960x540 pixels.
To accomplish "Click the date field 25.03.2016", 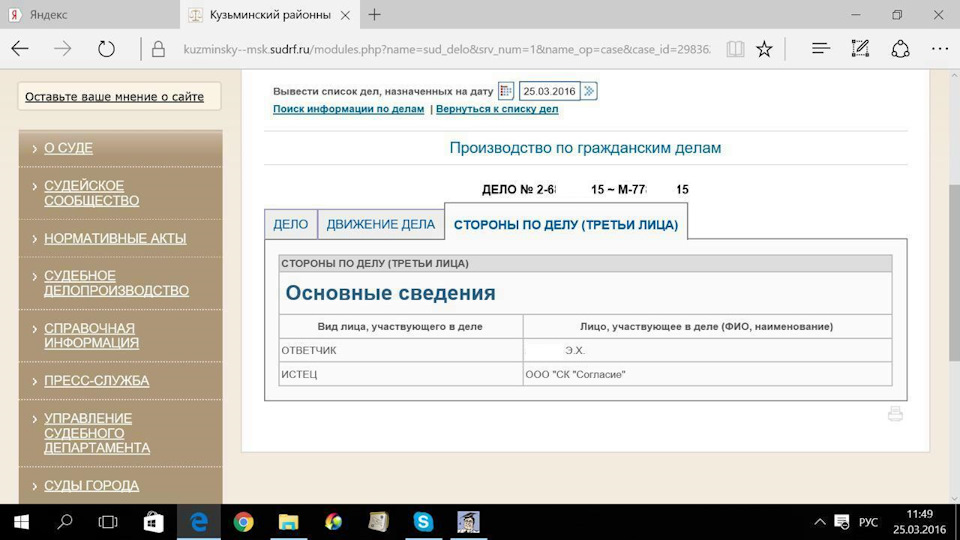I will click(x=549, y=91).
